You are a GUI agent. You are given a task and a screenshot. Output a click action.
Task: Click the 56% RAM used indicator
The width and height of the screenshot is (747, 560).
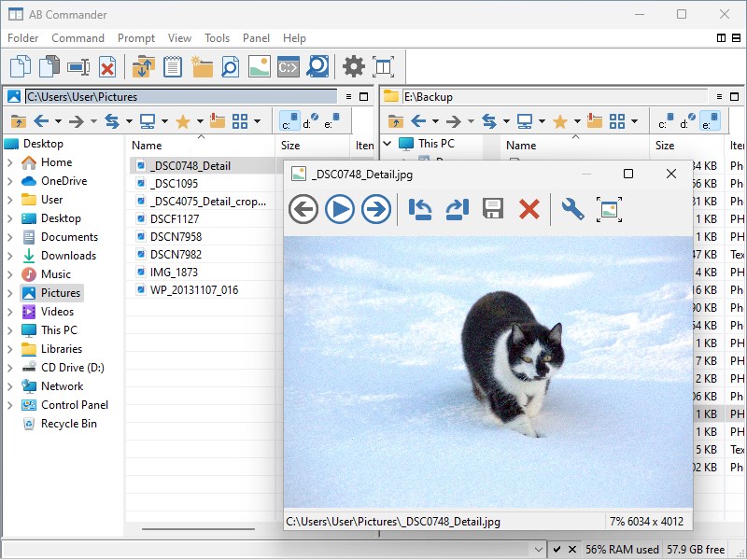pos(624,550)
